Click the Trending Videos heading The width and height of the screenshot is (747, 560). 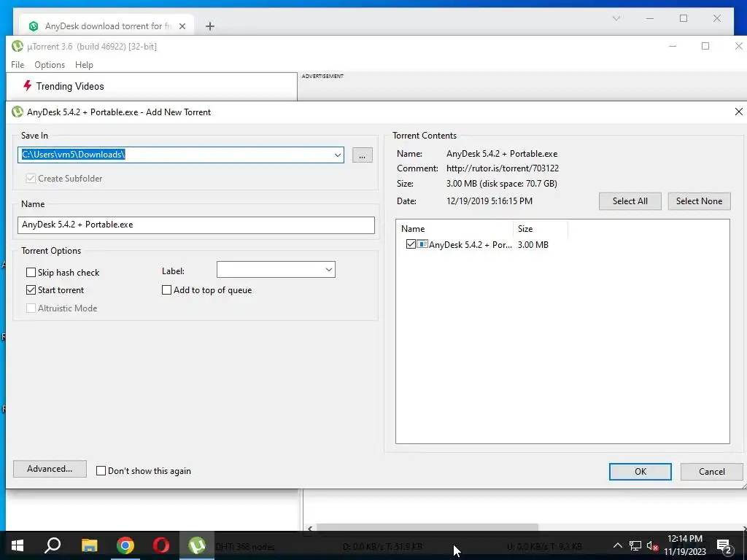click(70, 86)
